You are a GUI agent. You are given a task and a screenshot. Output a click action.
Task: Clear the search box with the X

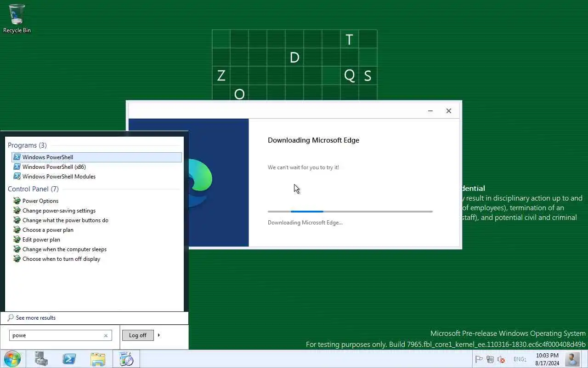pyautogui.click(x=106, y=335)
